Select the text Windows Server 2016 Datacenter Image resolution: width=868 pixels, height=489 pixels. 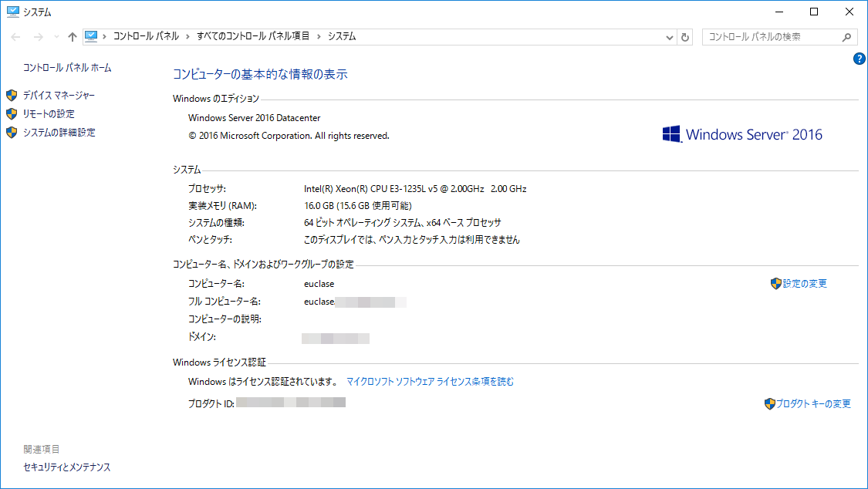[x=254, y=118]
